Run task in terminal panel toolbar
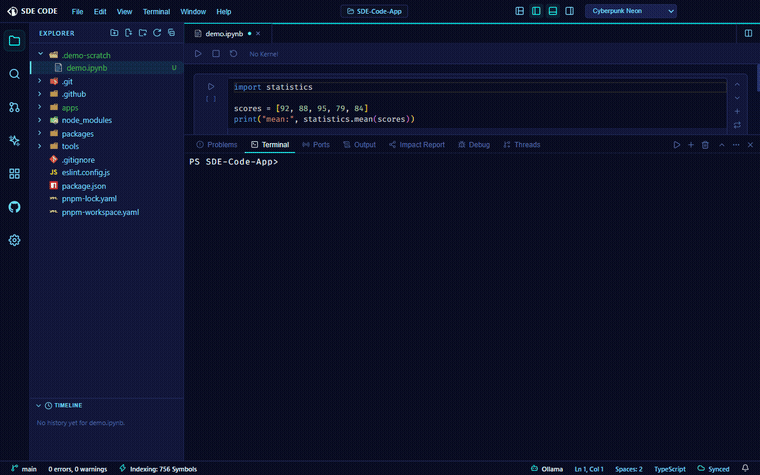Screen dimensions: 760x475 [x=677, y=144]
